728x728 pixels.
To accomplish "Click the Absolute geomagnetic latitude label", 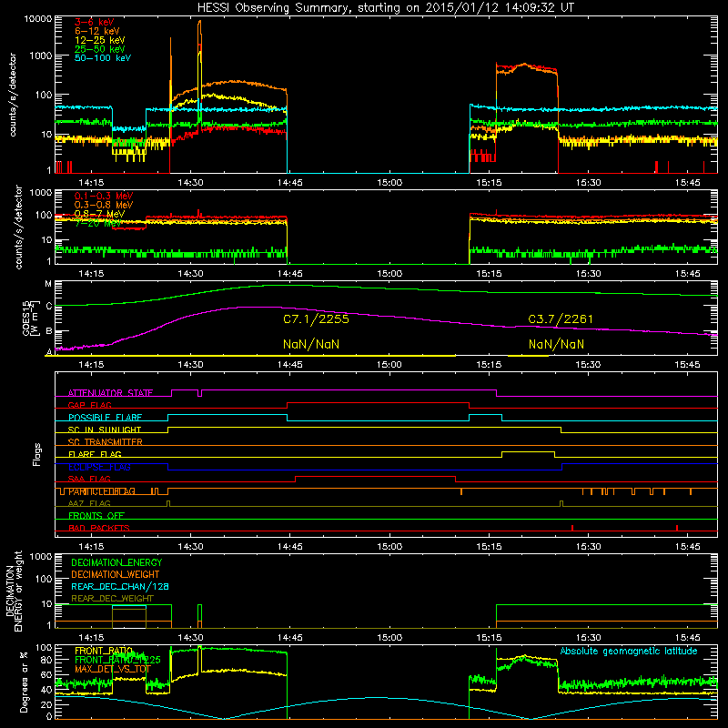I will pyautogui.click(x=629, y=651).
